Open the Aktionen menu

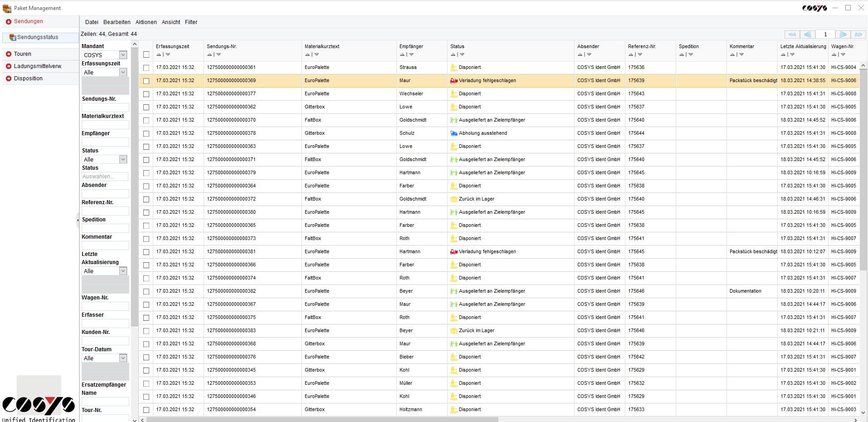146,22
